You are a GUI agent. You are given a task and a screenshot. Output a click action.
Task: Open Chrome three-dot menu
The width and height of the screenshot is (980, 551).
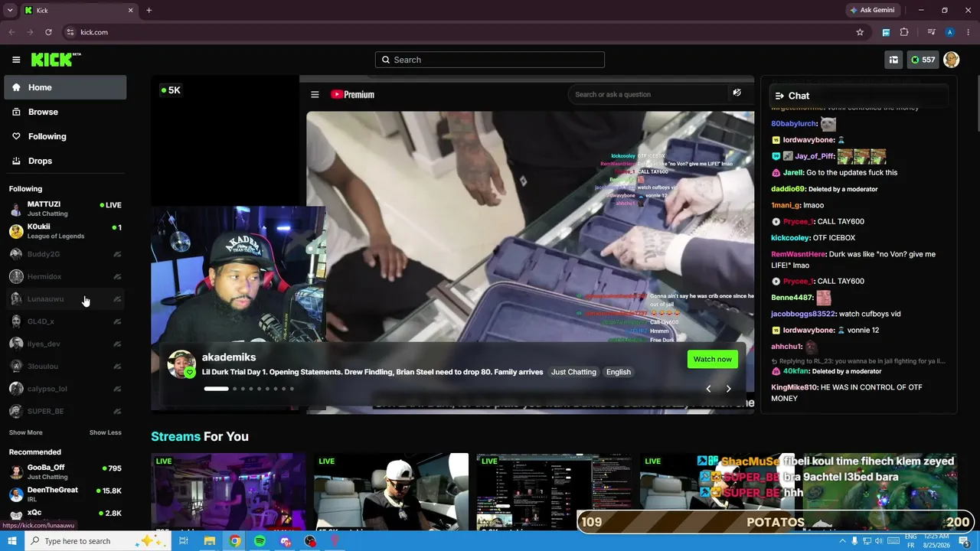tap(968, 32)
